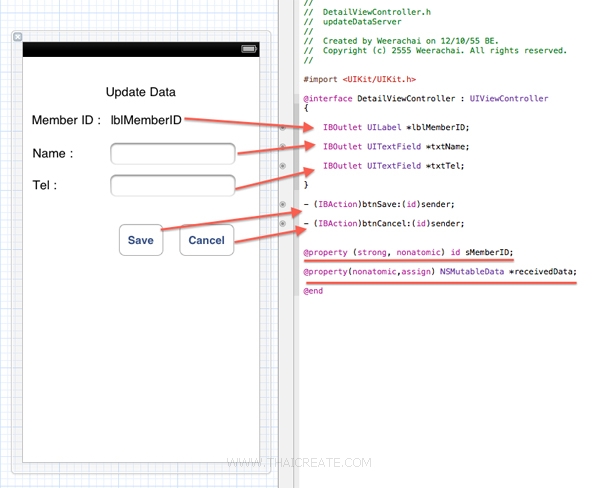Click the txtTel outlet connection circle

283,166
